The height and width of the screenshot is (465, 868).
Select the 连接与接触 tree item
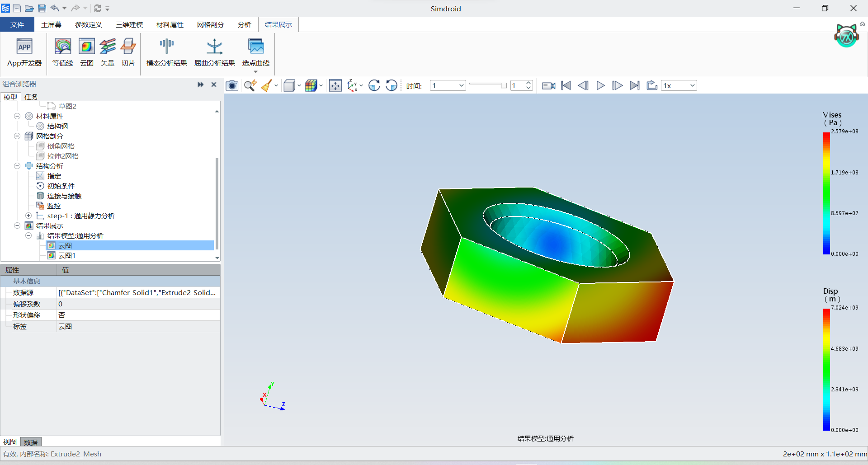click(64, 196)
